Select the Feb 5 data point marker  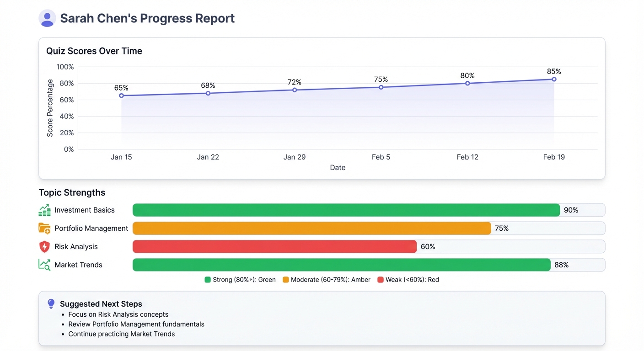point(381,87)
